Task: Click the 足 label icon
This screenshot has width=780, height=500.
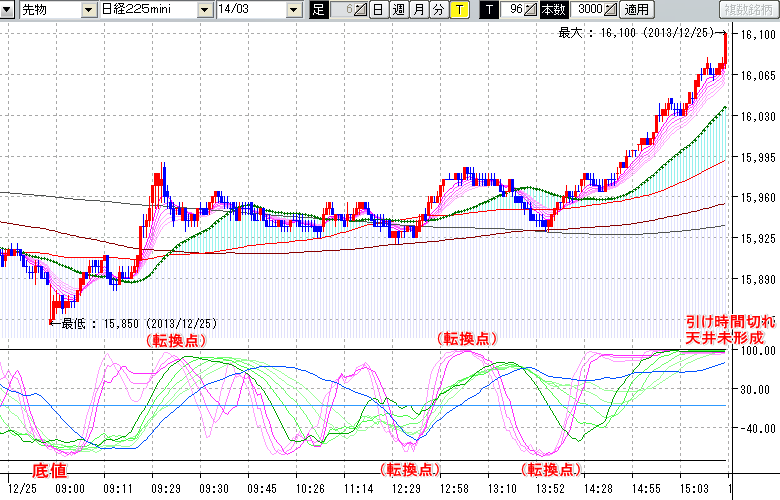Action: point(319,10)
